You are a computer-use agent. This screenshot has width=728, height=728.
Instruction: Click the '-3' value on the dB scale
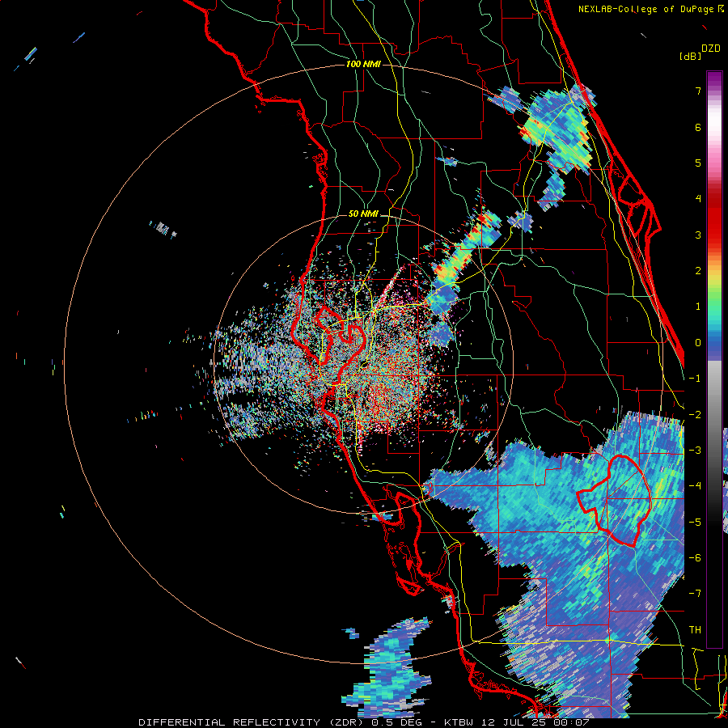click(695, 451)
